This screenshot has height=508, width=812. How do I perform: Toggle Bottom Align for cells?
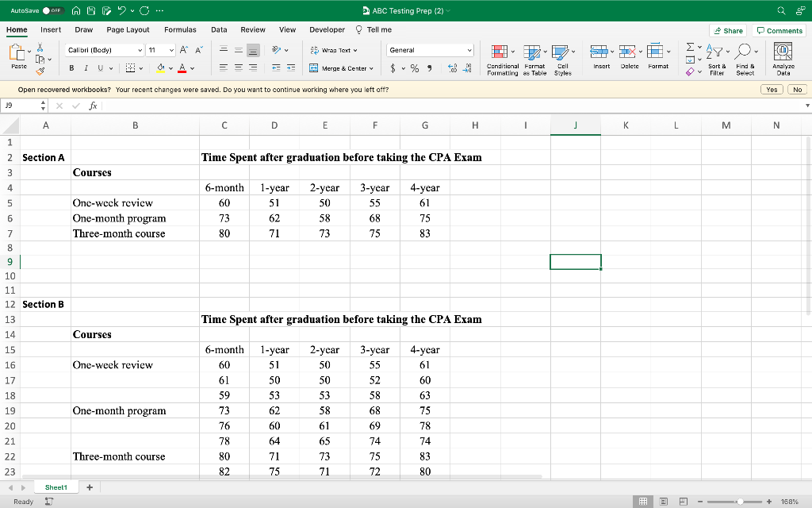(x=253, y=50)
